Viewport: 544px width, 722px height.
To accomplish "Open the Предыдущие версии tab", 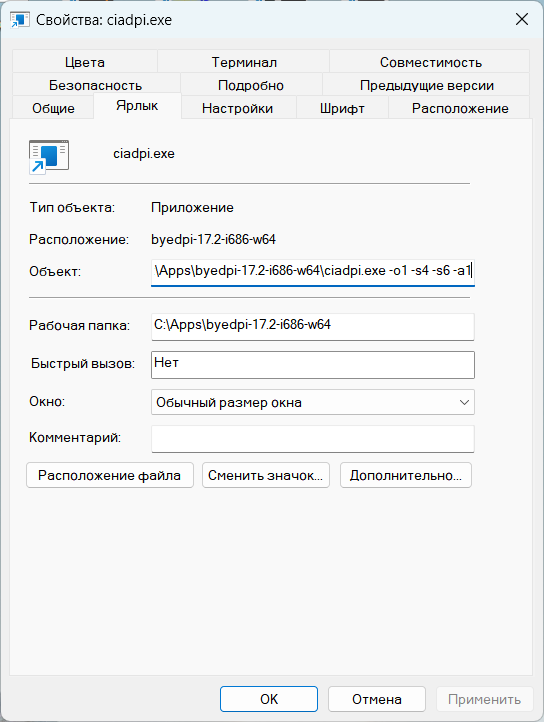I will pos(427,85).
